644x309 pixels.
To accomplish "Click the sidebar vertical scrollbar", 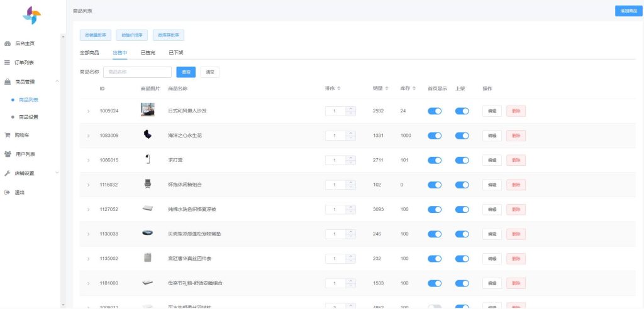I will pos(63,170).
